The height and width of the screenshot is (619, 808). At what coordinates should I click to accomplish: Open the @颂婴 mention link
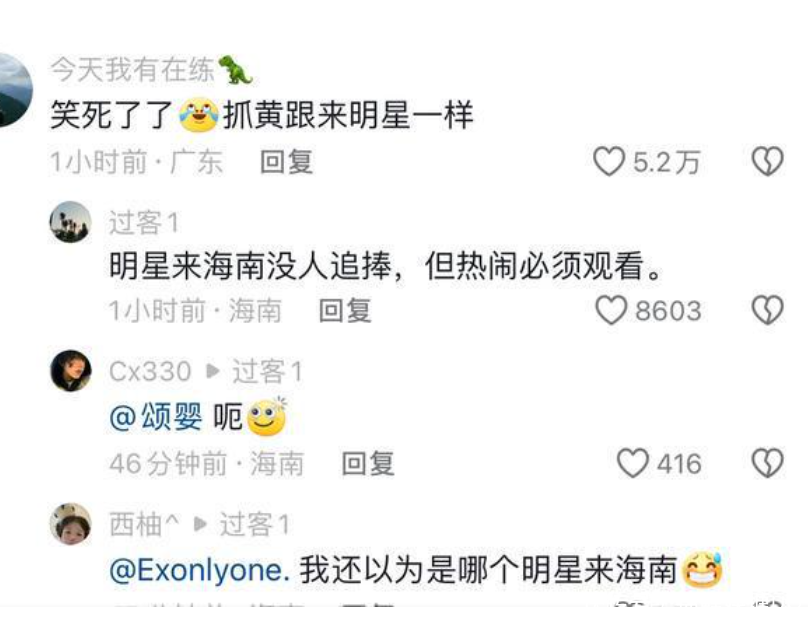point(156,416)
